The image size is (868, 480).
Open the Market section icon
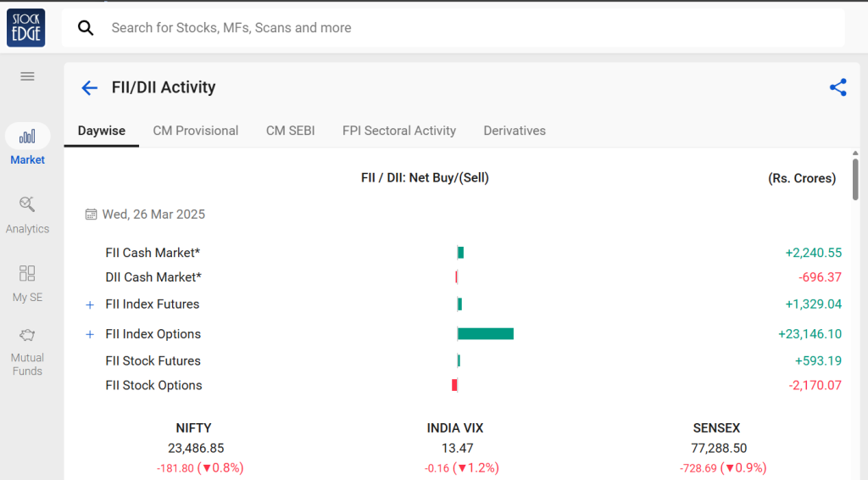click(x=27, y=137)
